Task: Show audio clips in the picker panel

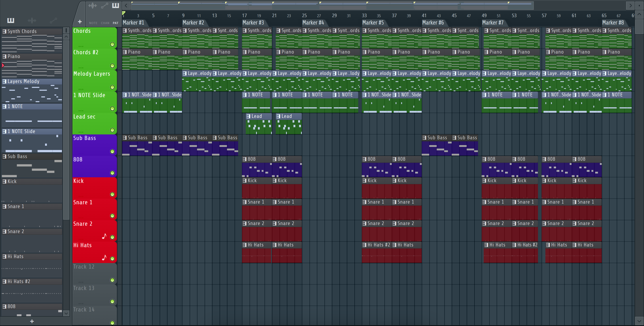Action: click(x=32, y=20)
